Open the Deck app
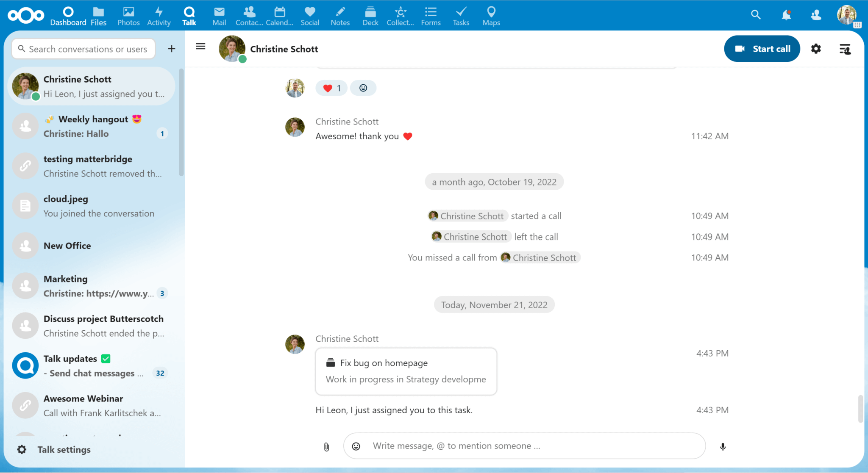The height and width of the screenshot is (473, 868). (x=370, y=16)
